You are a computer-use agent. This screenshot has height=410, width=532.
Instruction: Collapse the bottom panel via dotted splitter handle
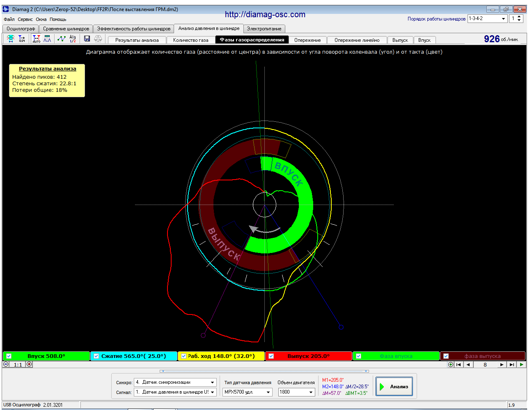pos(264,371)
